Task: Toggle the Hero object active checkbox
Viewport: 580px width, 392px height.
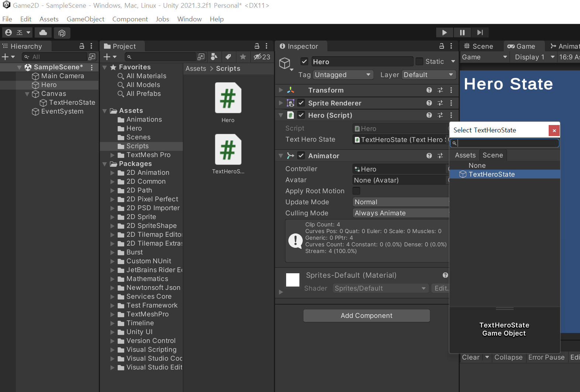Action: (x=304, y=62)
